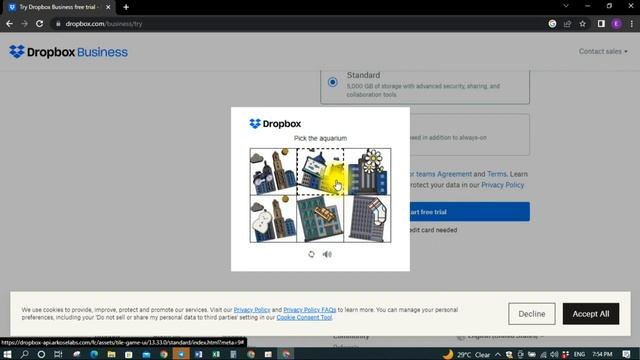Pick the burger on green building tile
This screenshot has width=640, height=360.
(320, 219)
